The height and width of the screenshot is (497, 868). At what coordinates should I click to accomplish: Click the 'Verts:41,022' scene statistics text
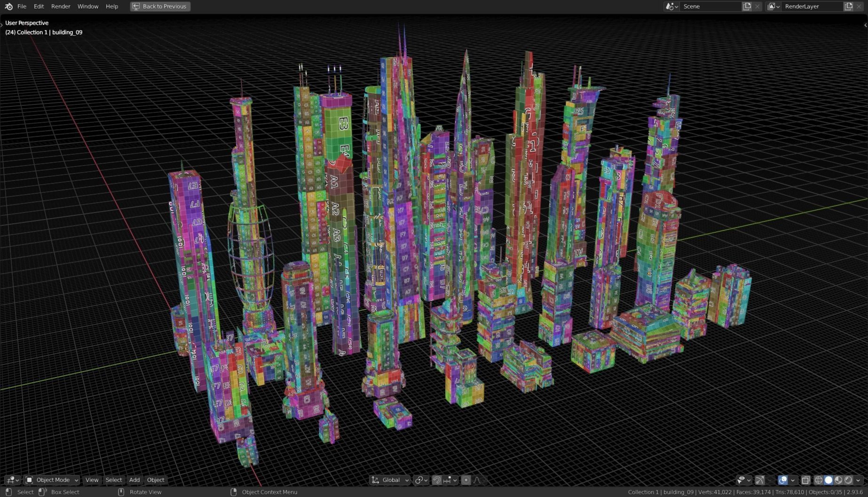coord(715,492)
